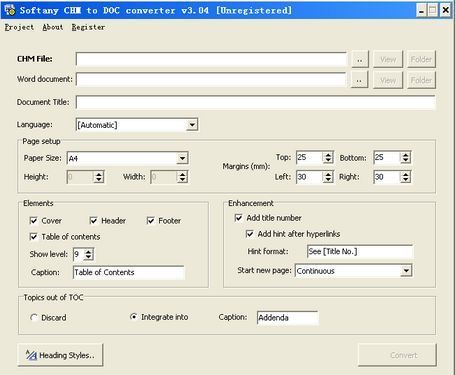Screen dimensions: 455x375
Task: Click the Right margin stepper arrows
Action: click(x=405, y=177)
